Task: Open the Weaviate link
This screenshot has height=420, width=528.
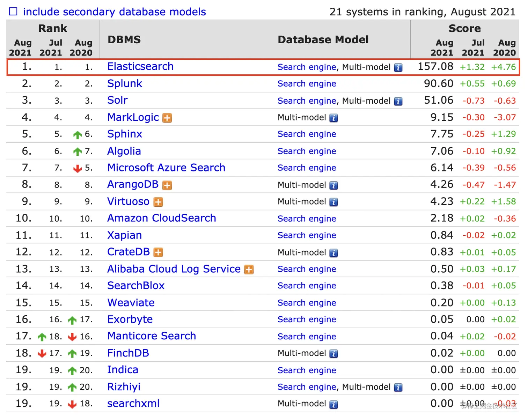Action: pos(131,303)
